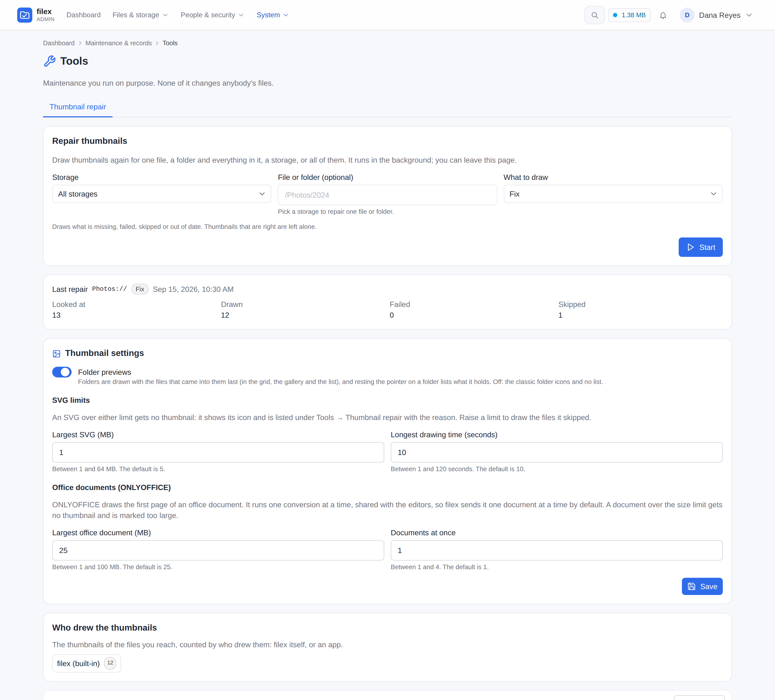Open the Storage dropdown showing All storages
The width and height of the screenshot is (775, 700).
(161, 194)
